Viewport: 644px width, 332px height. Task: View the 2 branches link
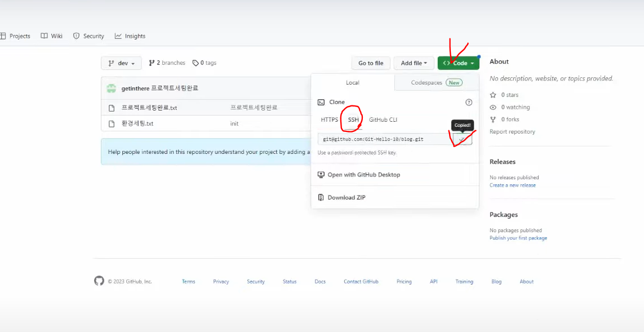167,63
